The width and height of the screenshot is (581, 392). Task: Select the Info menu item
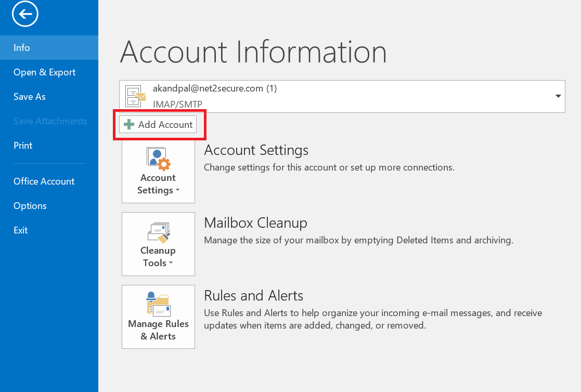click(21, 47)
